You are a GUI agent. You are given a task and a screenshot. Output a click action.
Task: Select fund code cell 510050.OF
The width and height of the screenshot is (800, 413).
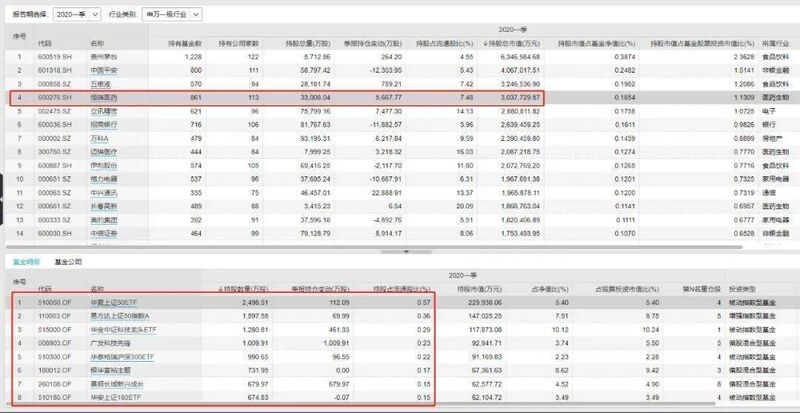pyautogui.click(x=53, y=303)
